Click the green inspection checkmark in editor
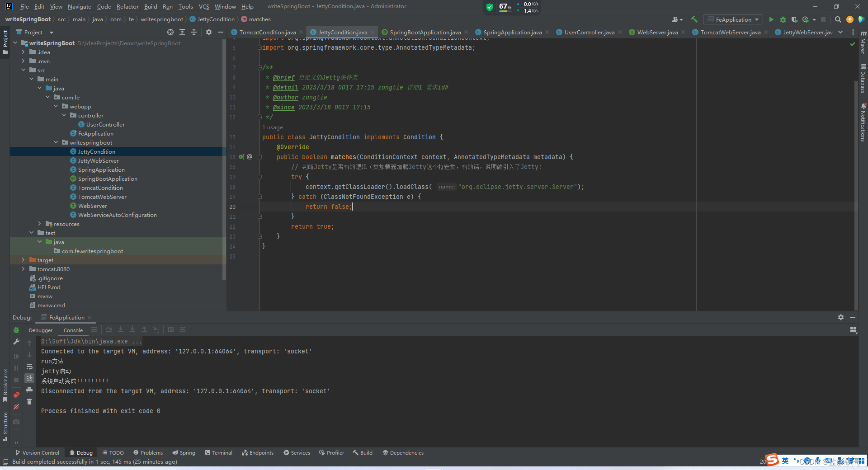This screenshot has width=868, height=470. click(x=852, y=44)
